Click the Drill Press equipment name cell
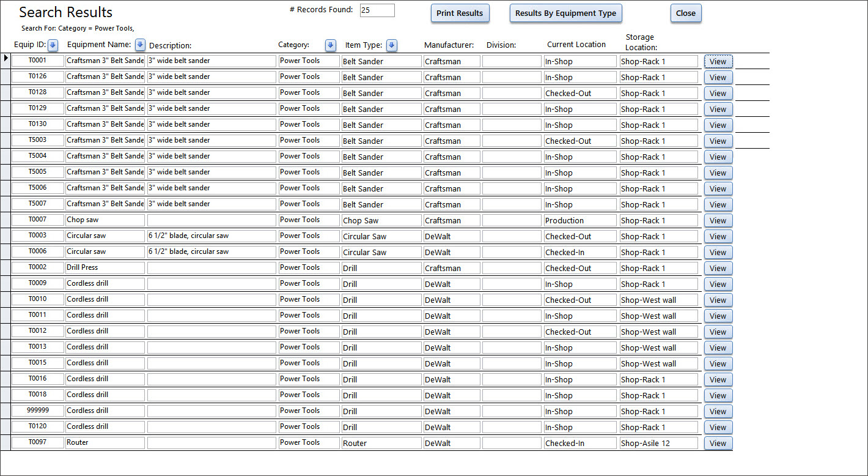 pos(105,267)
